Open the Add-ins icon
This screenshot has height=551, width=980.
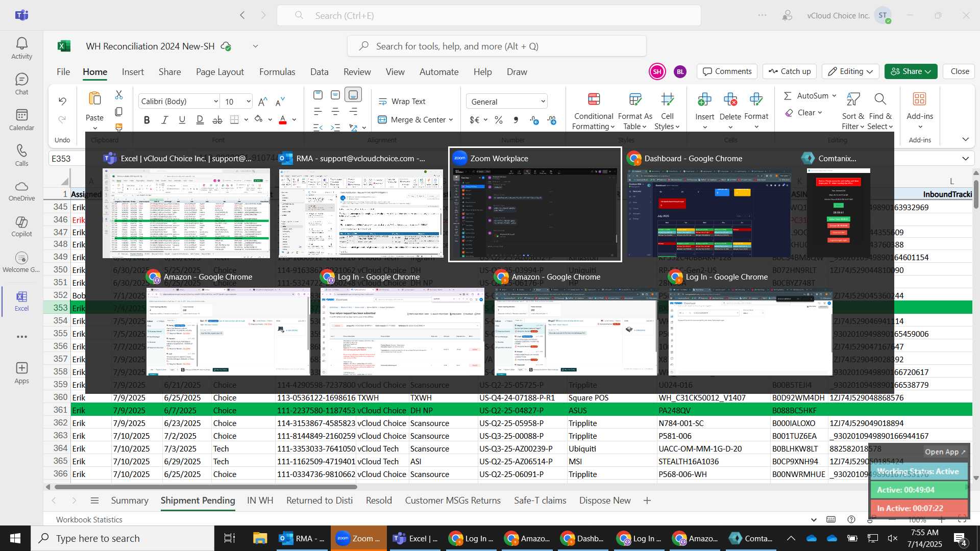(920, 99)
